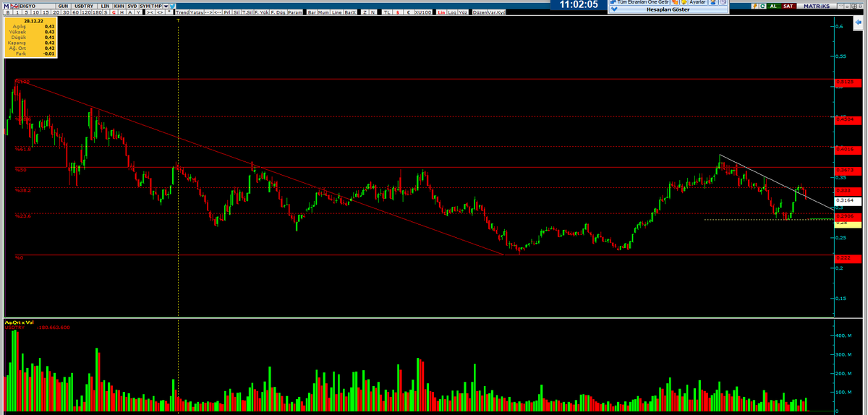
Task: Select the 5 minute period button
Action: tap(27, 12)
